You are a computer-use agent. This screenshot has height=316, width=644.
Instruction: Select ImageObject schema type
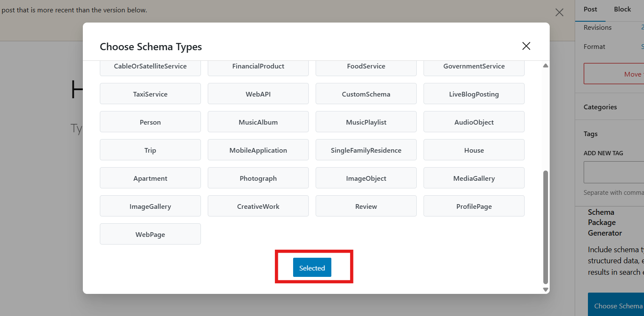(x=366, y=178)
